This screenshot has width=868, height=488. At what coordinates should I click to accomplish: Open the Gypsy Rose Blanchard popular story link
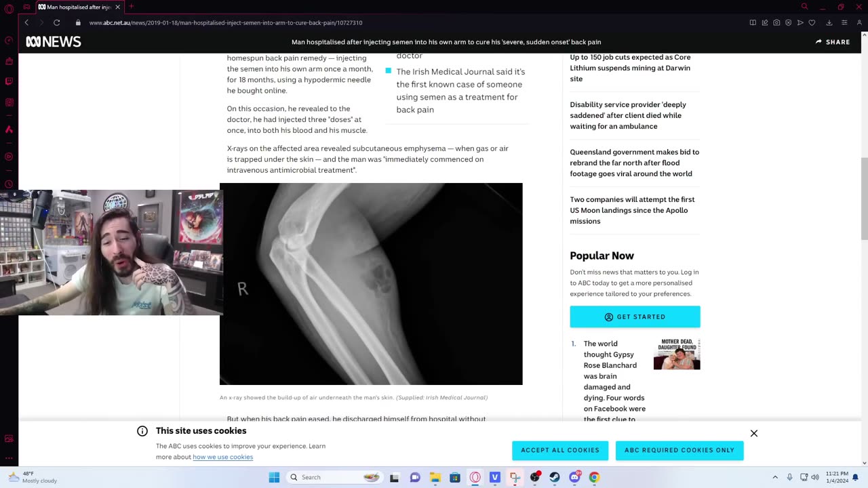pos(614,381)
